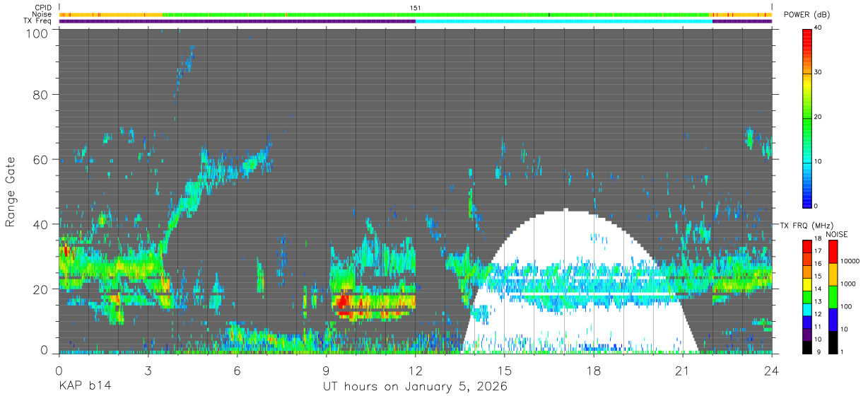Click the KAP b14 radar label
868x401 pixels.
point(85,386)
